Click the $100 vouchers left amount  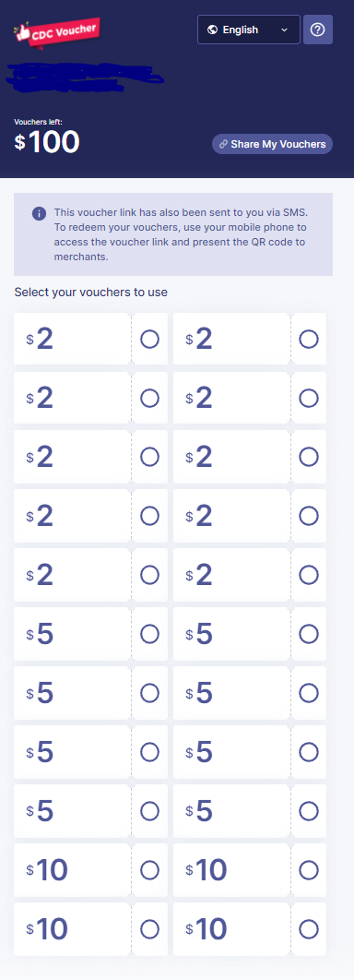click(x=47, y=142)
